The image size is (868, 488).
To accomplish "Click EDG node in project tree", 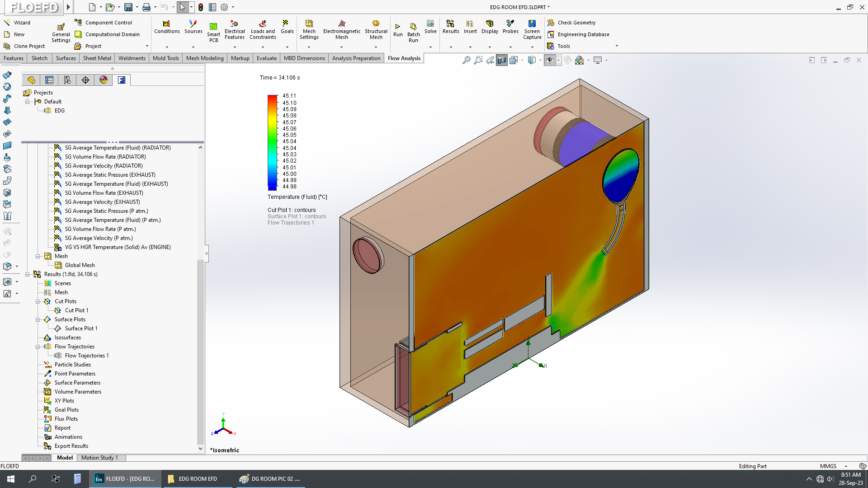I will click(x=59, y=110).
